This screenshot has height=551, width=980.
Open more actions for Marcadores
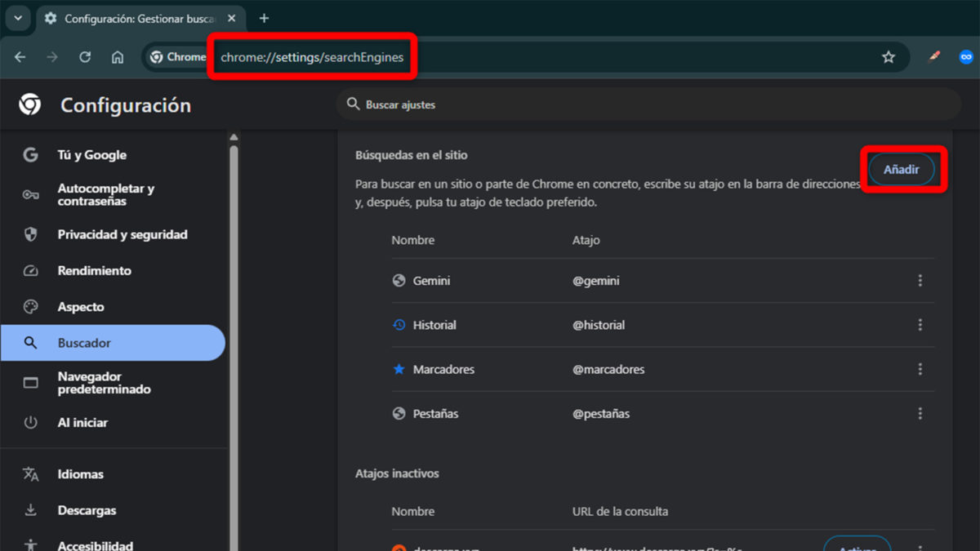click(x=920, y=369)
